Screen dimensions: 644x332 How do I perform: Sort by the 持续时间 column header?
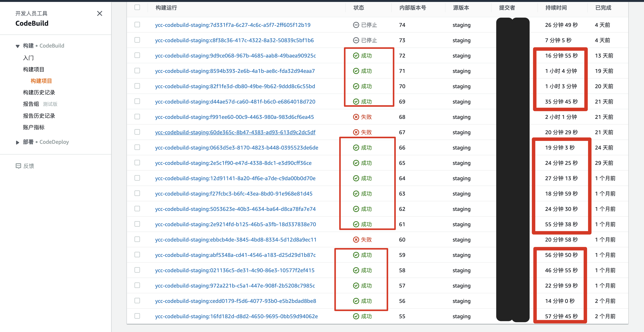click(556, 8)
